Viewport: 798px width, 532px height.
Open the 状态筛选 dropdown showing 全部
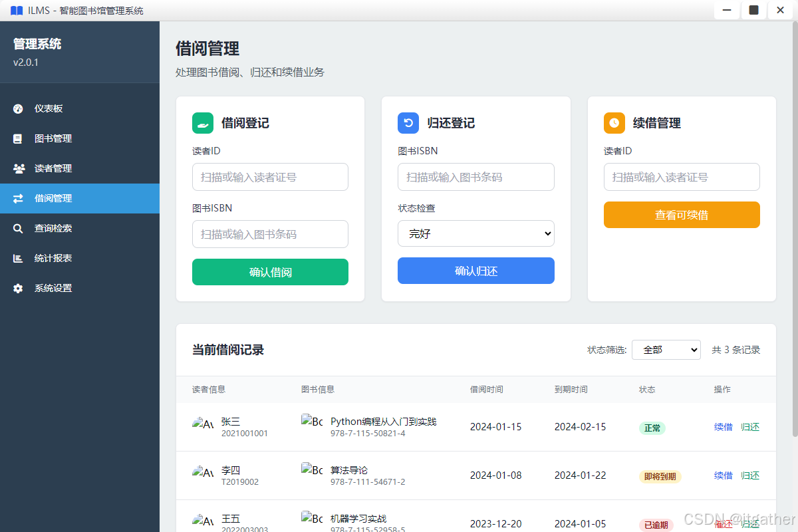[x=666, y=349]
